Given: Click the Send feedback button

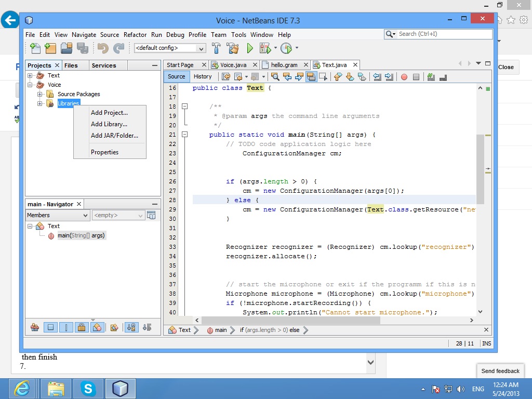Looking at the screenshot, I should tap(500, 371).
